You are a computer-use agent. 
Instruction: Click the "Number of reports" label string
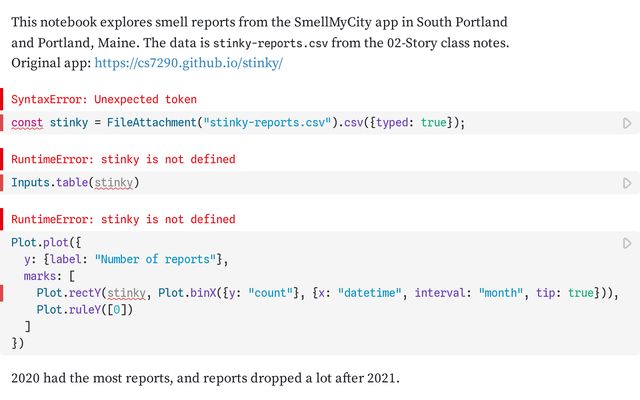[155, 259]
